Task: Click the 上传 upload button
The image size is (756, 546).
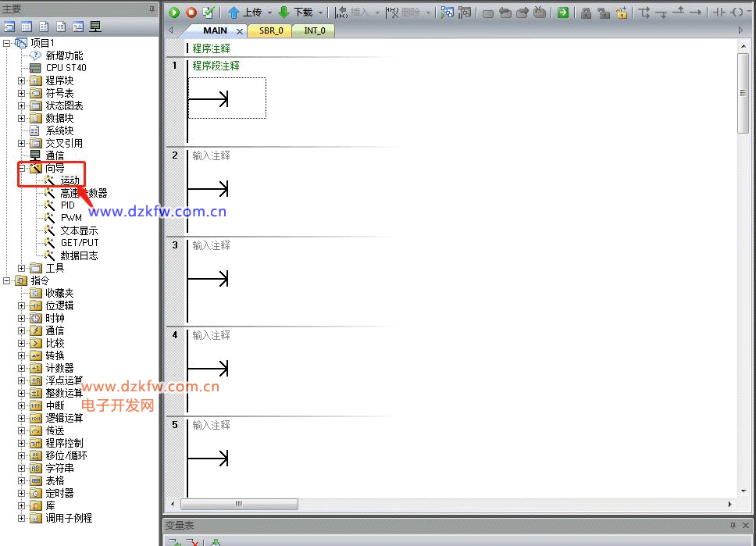Action: coord(245,12)
